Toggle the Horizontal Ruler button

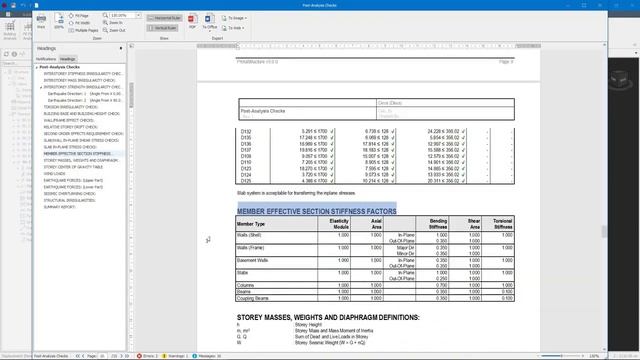(x=164, y=18)
